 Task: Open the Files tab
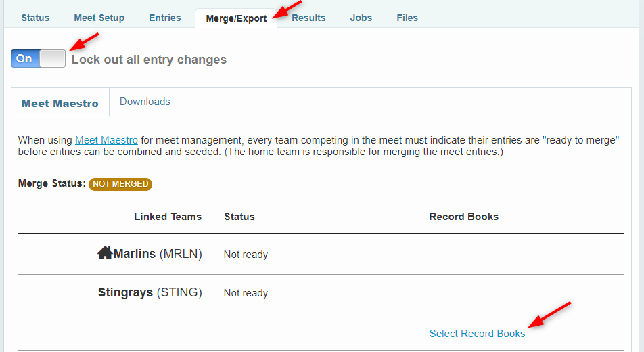[407, 18]
